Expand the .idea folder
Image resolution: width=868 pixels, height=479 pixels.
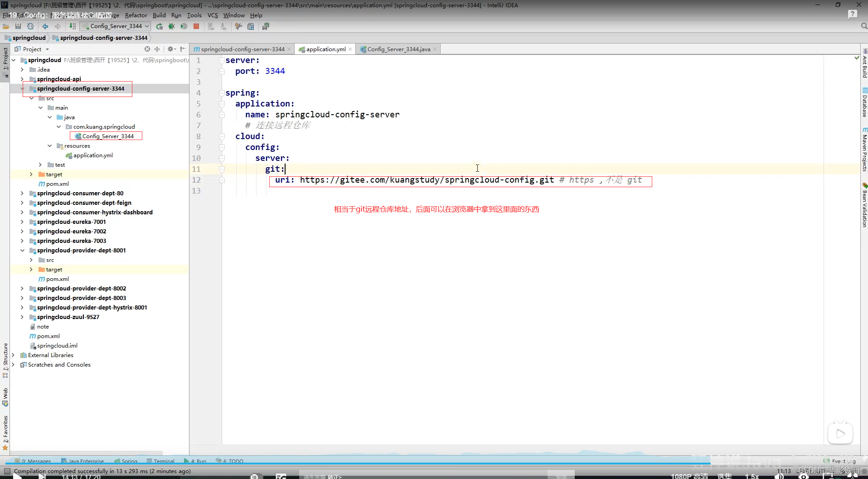click(22, 69)
